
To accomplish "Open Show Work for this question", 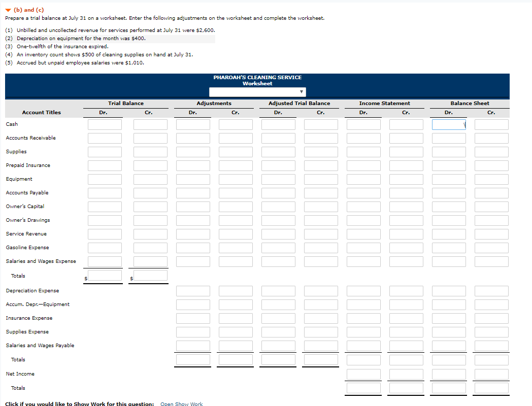I will 181,404.
